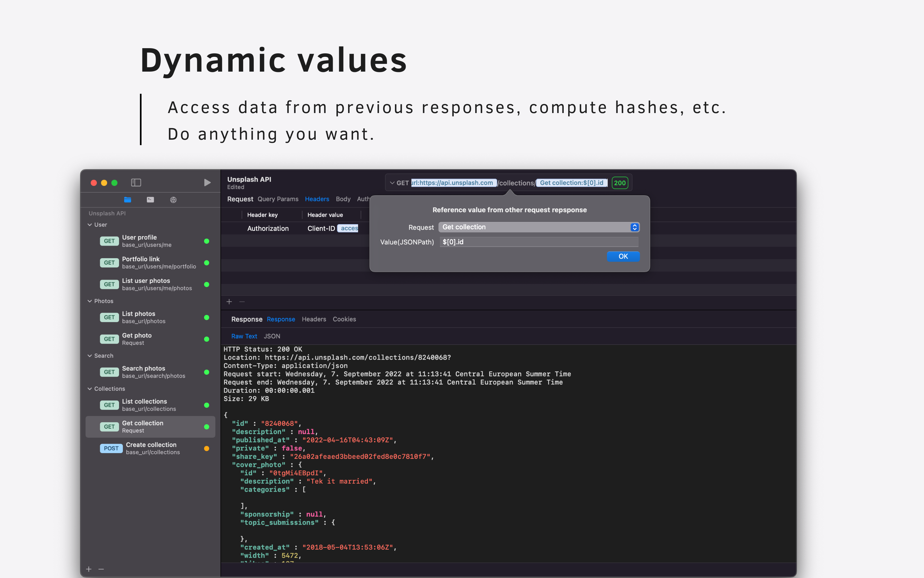Viewport: 924px width, 578px height.
Task: Collapse the User group
Action: pyautogui.click(x=90, y=225)
